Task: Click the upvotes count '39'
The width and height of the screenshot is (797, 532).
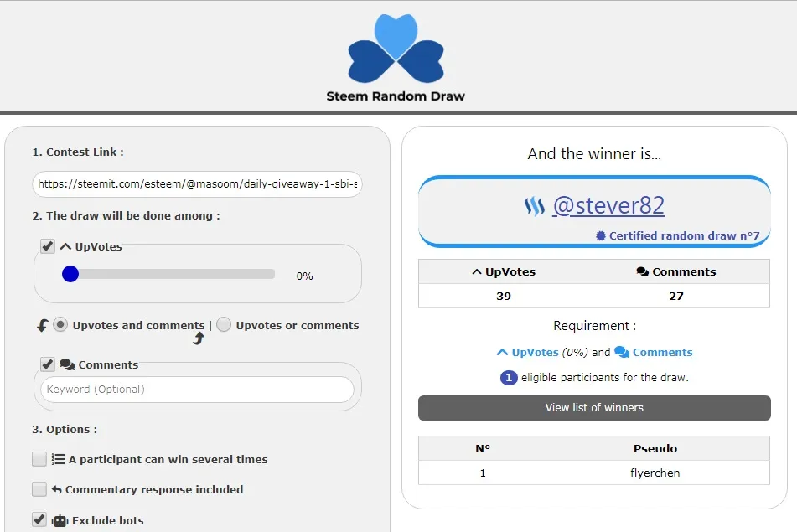Action: [x=503, y=297]
